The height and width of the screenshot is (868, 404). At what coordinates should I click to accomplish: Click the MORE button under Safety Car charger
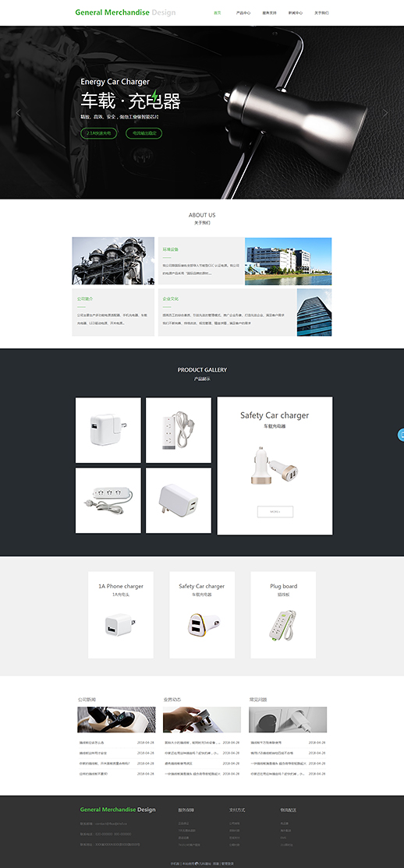pyautogui.click(x=275, y=512)
